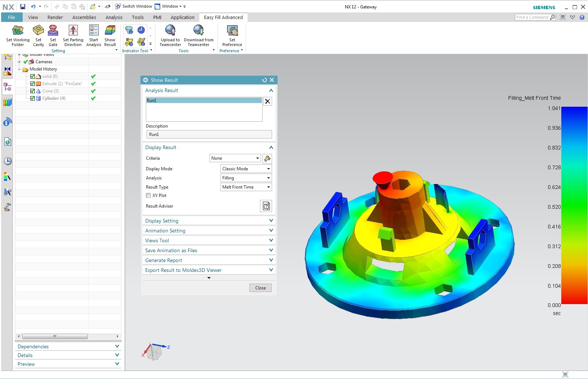Click the Melt Front Time color legend bar
This screenshot has width=588, height=379.
pyautogui.click(x=574, y=205)
